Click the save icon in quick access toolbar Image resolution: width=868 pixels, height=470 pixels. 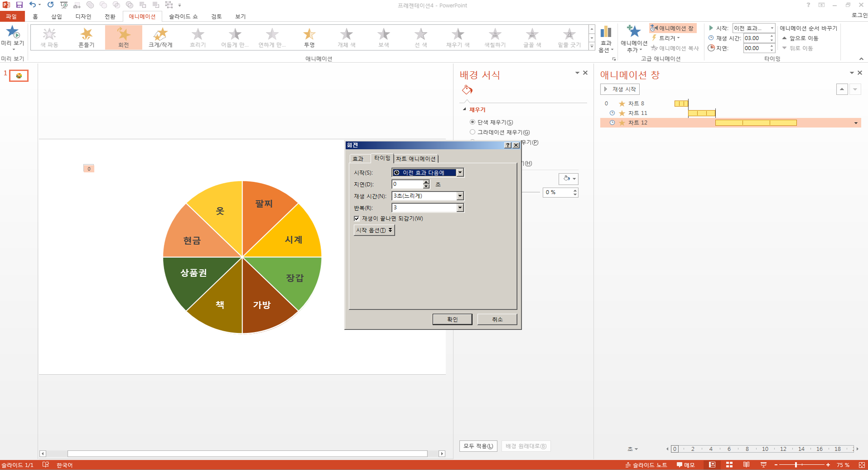coord(19,5)
